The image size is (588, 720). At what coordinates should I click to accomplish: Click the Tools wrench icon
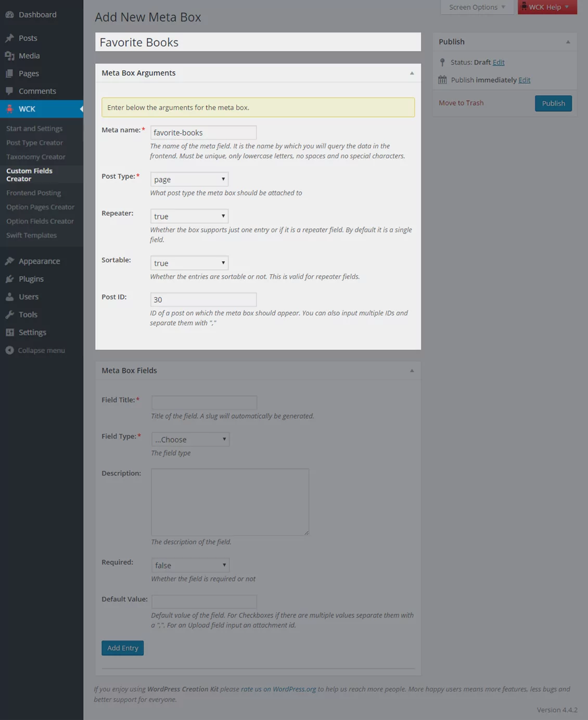[9, 314]
